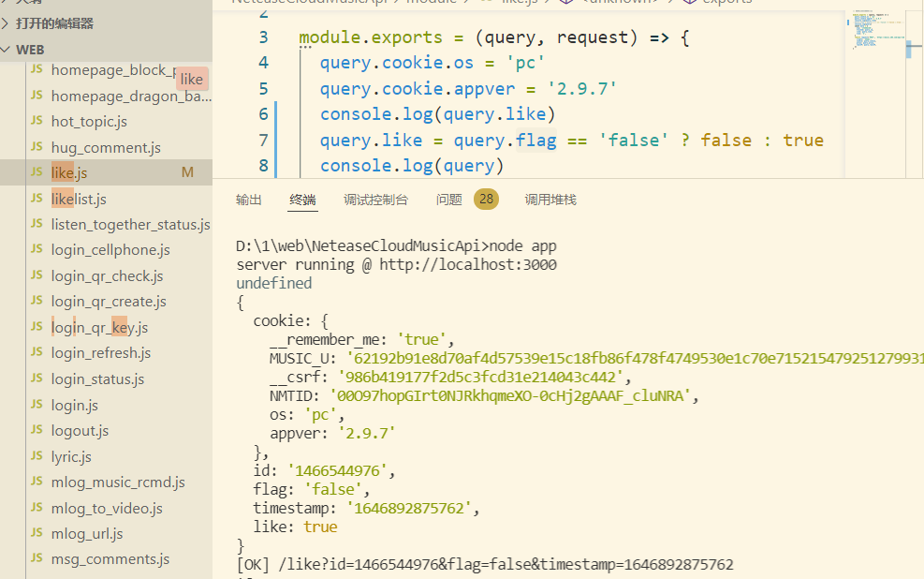Select the 终端 terminal tab
Viewport: 924px width, 579px height.
coord(302,199)
